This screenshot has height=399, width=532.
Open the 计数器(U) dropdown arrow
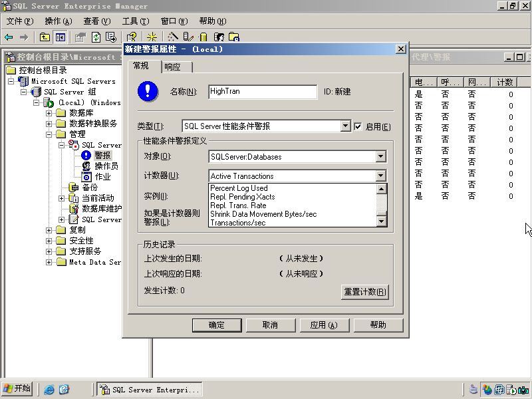point(381,176)
